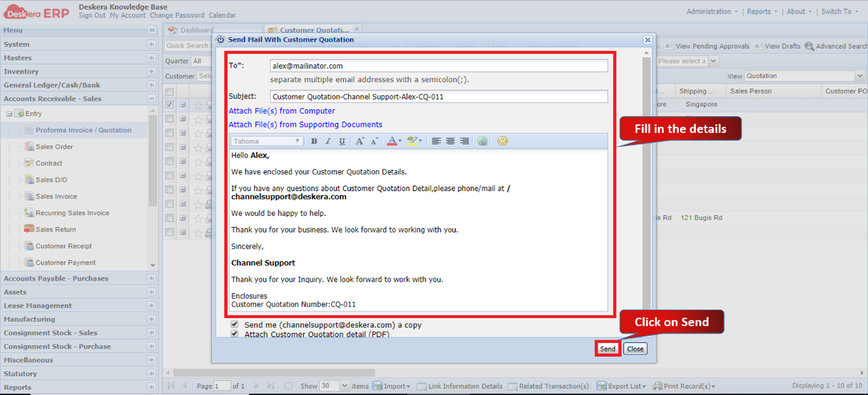Uncheck the selected Singapore quotation row checkbox
This screenshot has width=868, height=395.
pos(169,104)
